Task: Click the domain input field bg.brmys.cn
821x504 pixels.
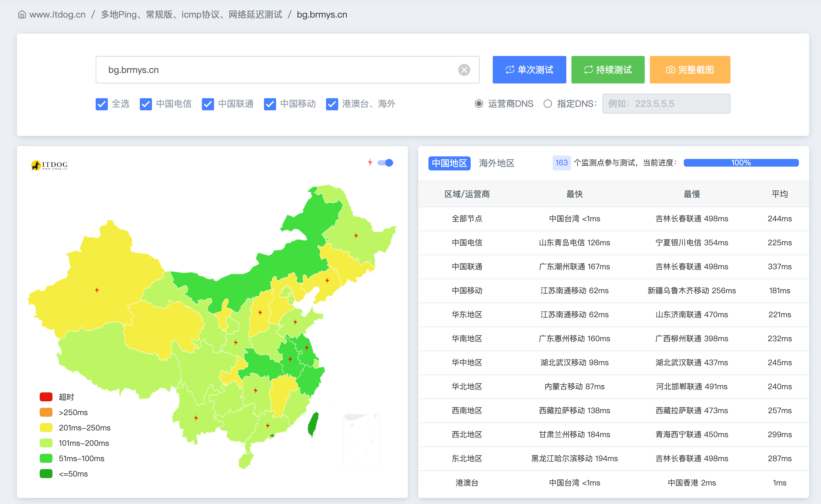Action: click(287, 70)
